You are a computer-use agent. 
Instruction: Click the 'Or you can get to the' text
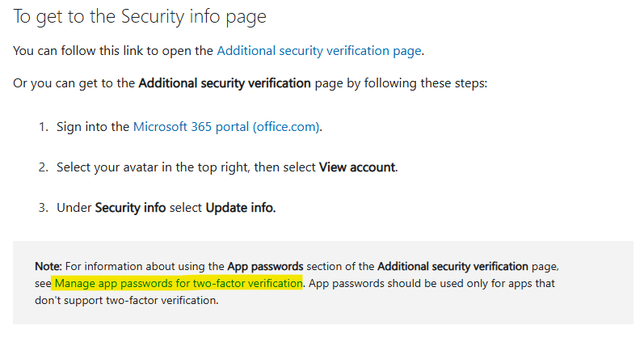click(x=74, y=83)
